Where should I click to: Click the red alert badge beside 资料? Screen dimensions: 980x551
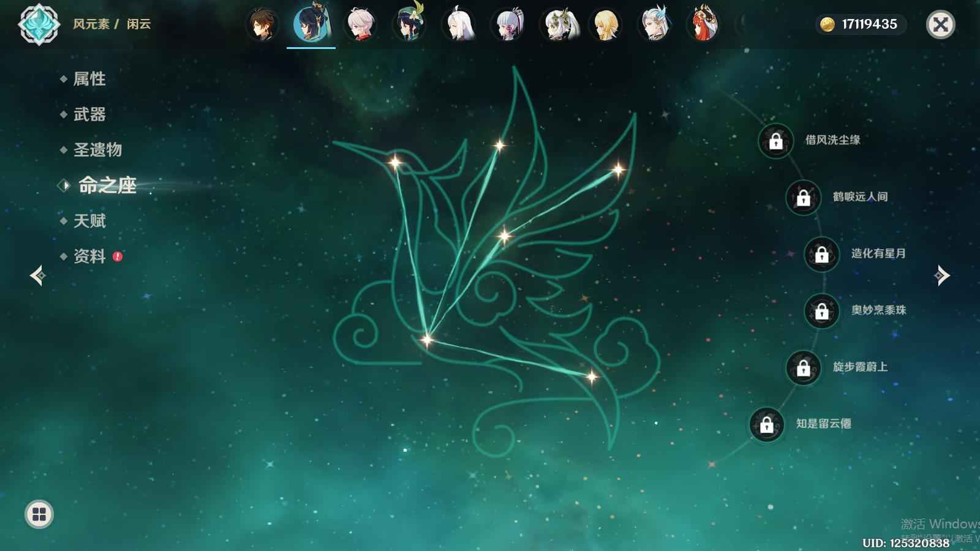coord(118,257)
